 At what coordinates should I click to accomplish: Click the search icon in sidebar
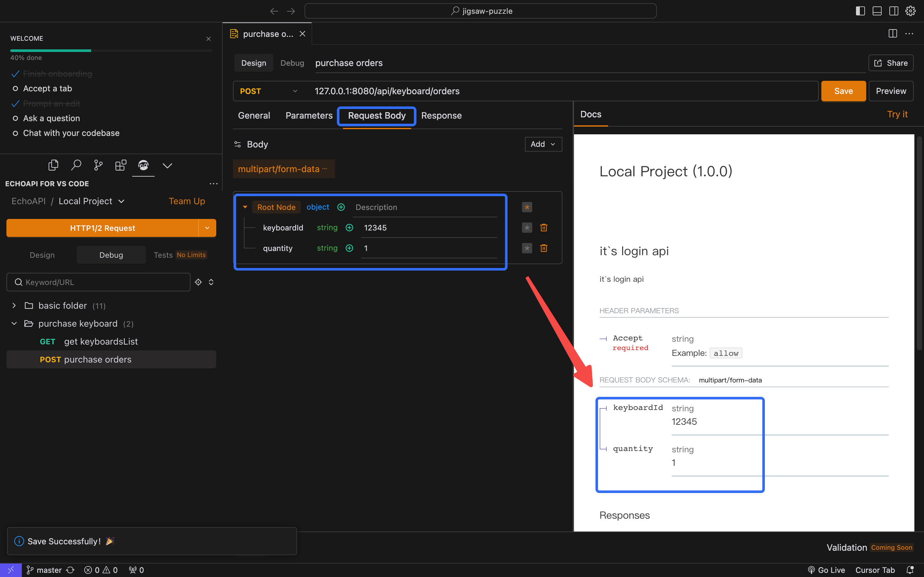click(75, 165)
